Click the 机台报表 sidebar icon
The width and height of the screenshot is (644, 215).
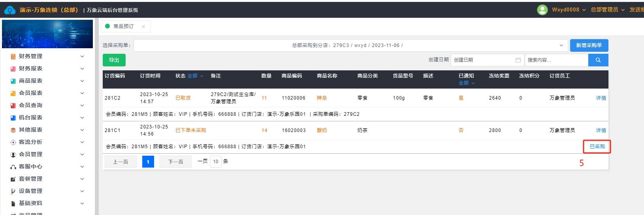click(13, 118)
